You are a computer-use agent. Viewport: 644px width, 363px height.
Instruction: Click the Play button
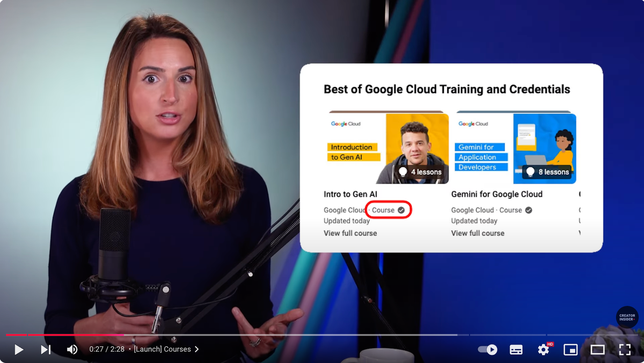pos(19,350)
